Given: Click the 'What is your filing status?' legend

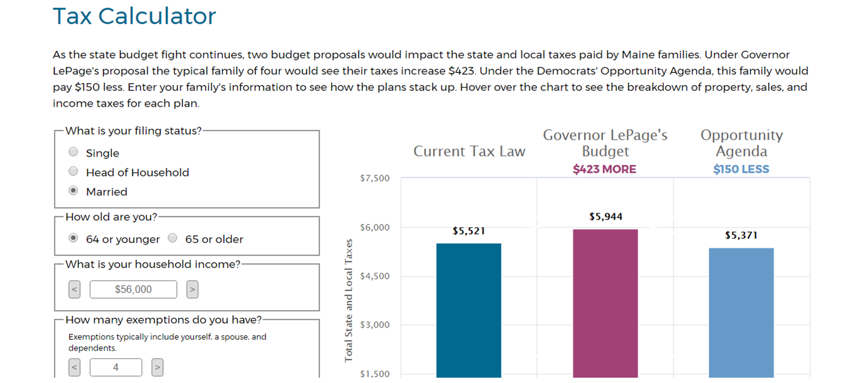Looking at the screenshot, I should (133, 131).
